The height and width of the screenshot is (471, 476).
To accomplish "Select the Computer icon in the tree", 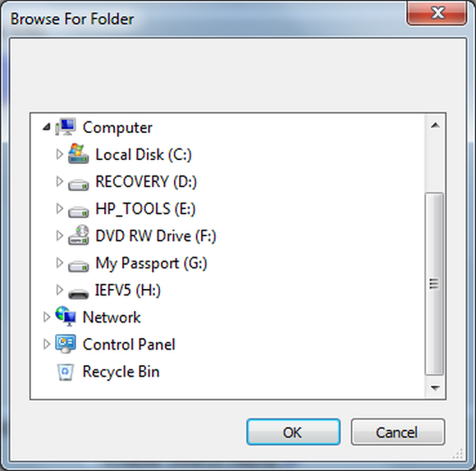I will [x=66, y=127].
